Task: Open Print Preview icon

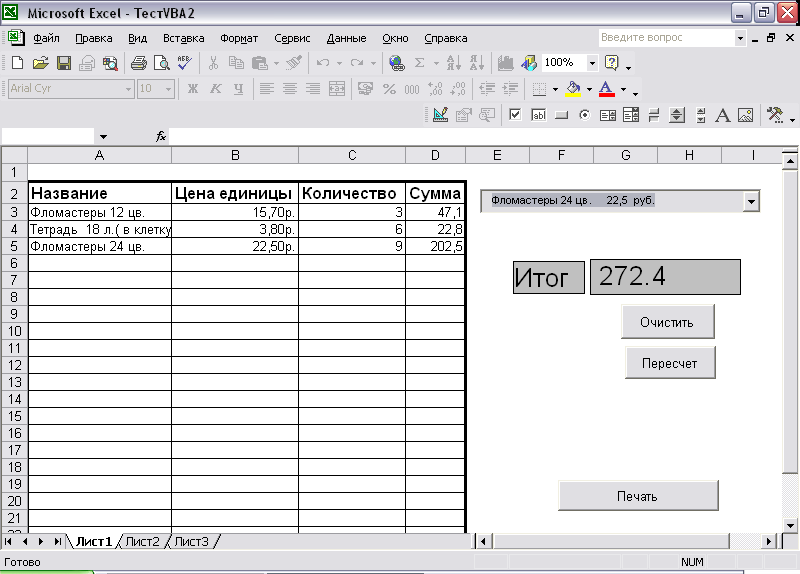Action: [x=162, y=63]
